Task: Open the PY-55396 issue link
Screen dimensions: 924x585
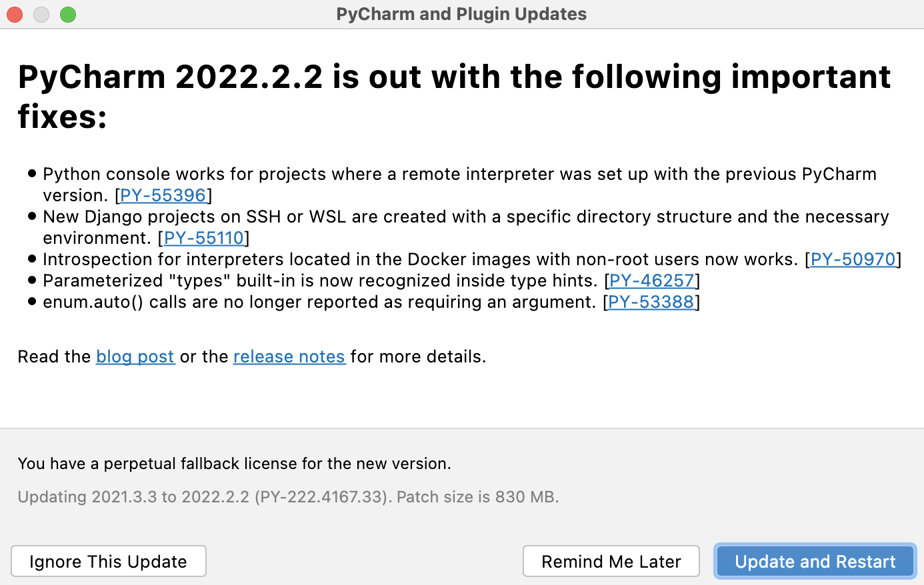Action: click(x=162, y=195)
